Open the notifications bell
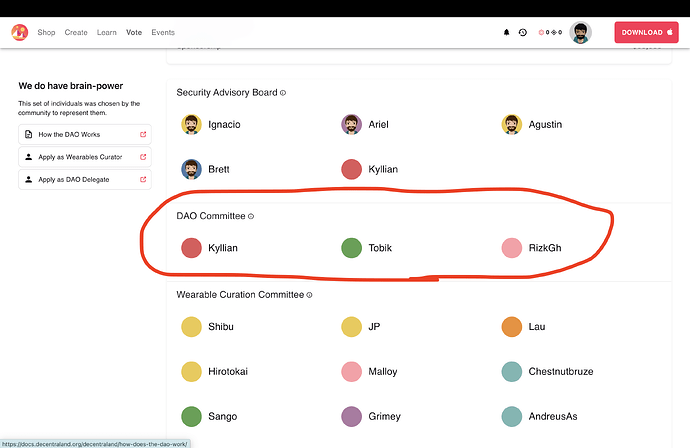The height and width of the screenshot is (448, 690). pyautogui.click(x=506, y=32)
